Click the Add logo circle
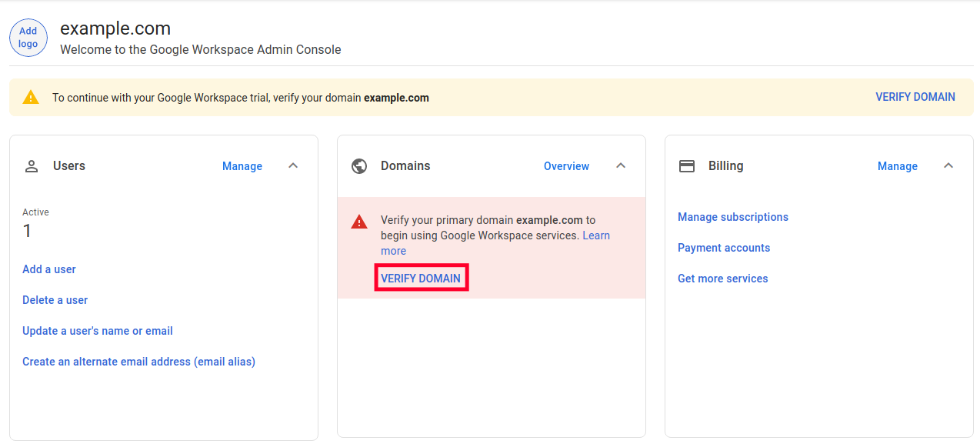Screen dimensions: 980x444 (x=28, y=38)
